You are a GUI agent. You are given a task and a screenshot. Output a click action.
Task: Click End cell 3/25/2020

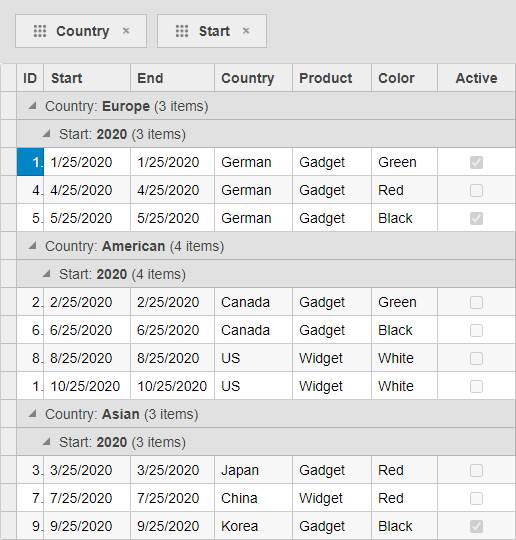pos(173,470)
